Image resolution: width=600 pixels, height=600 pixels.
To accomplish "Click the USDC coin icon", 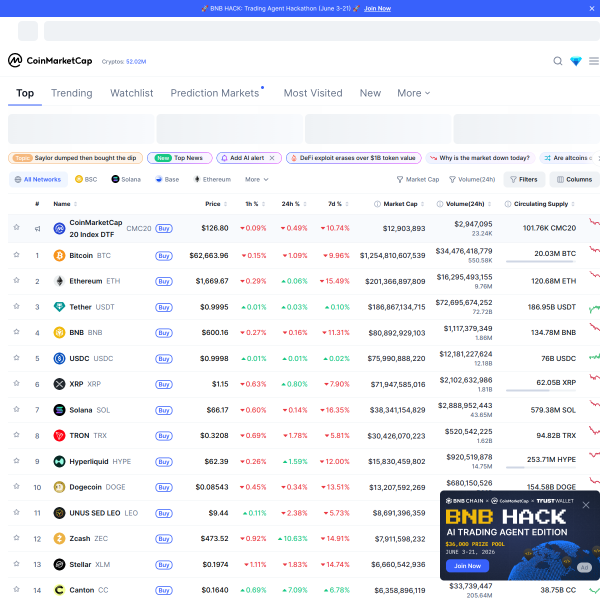I will 59,359.
